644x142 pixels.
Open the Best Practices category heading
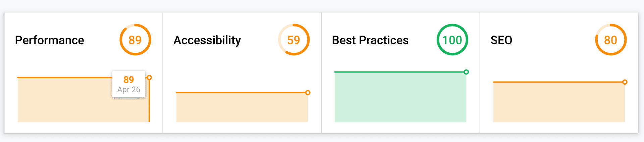click(370, 40)
